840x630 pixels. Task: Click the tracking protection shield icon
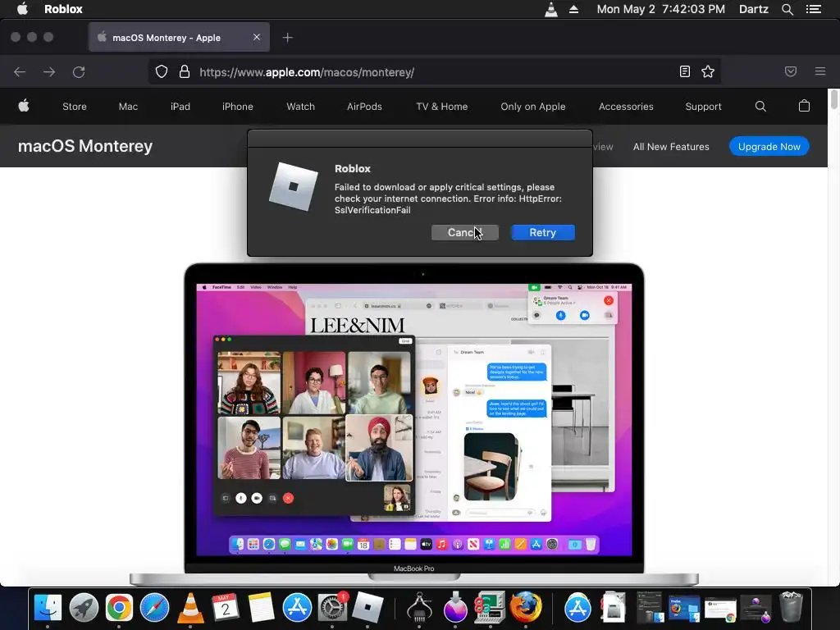162,72
